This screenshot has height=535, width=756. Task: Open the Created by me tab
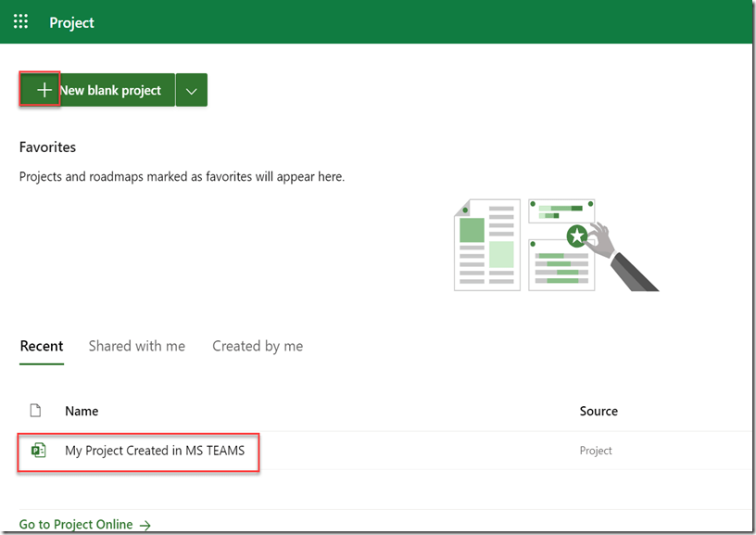click(258, 346)
